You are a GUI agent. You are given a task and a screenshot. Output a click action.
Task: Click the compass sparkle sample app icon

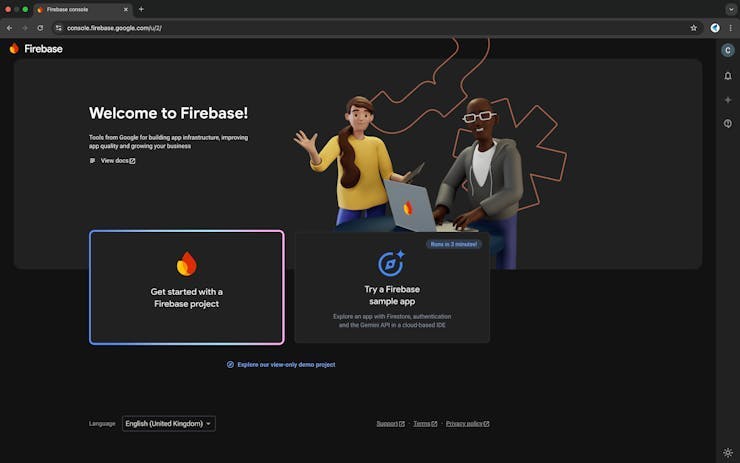[x=391, y=263]
